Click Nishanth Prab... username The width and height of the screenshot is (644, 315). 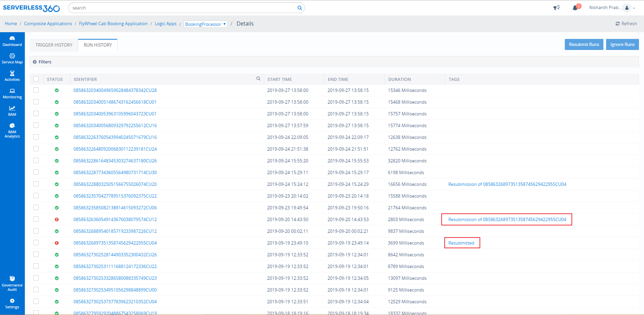pos(605,7)
